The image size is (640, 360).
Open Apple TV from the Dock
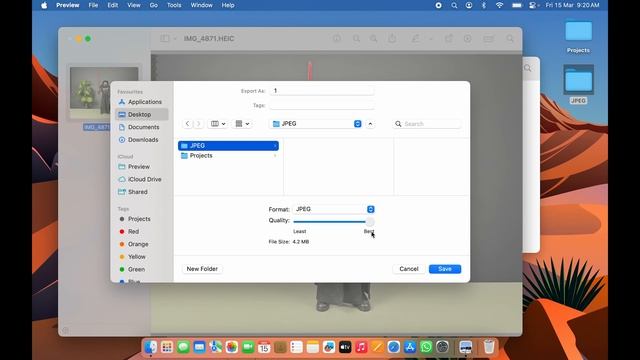[345, 347]
